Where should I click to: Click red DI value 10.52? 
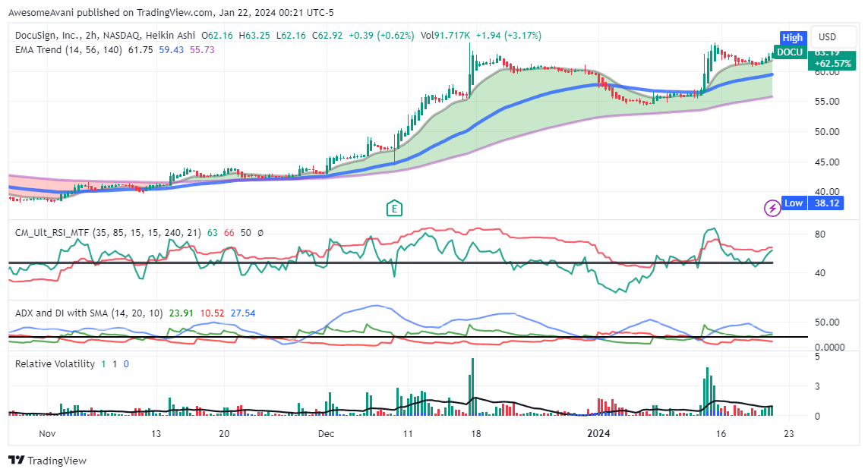tap(212, 313)
